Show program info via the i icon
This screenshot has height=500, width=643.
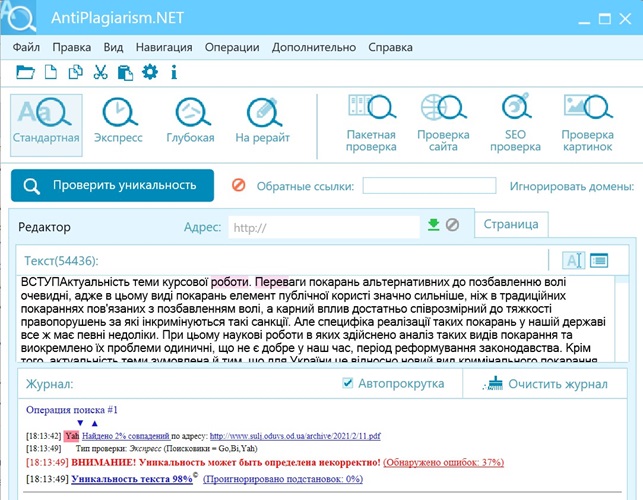[174, 72]
